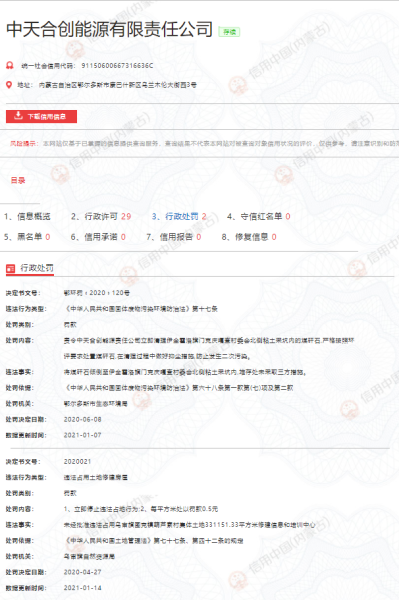Open menu item 8、修复信息 0
The width and height of the screenshot is (399, 600).
(x=249, y=237)
